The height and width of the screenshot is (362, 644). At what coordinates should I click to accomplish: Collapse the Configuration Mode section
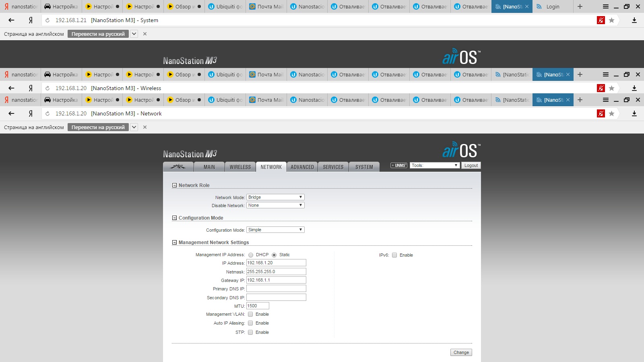(x=175, y=218)
